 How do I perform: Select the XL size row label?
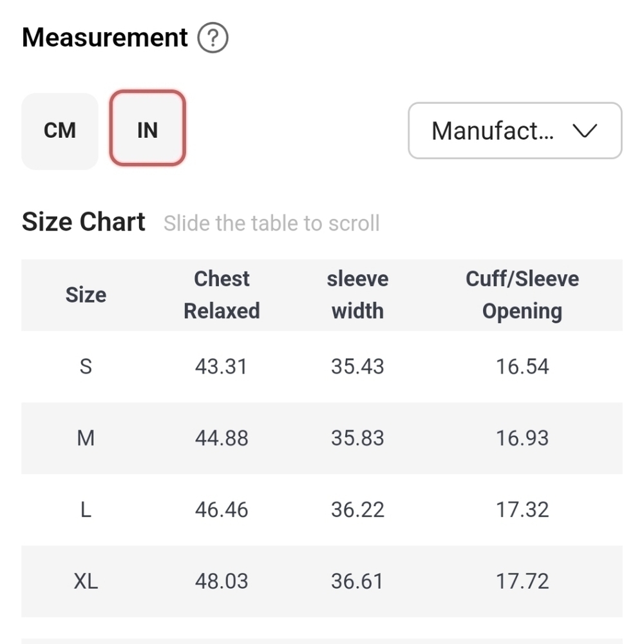pos(86,581)
